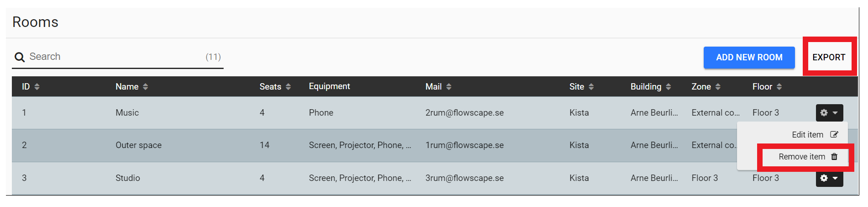Screen dimensions: 868x207
Task: Open gear dropdown for Music room
Action: (x=829, y=113)
